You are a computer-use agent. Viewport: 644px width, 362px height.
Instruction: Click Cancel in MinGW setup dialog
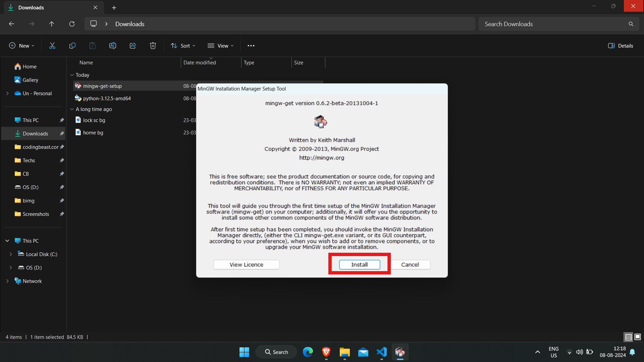(410, 264)
